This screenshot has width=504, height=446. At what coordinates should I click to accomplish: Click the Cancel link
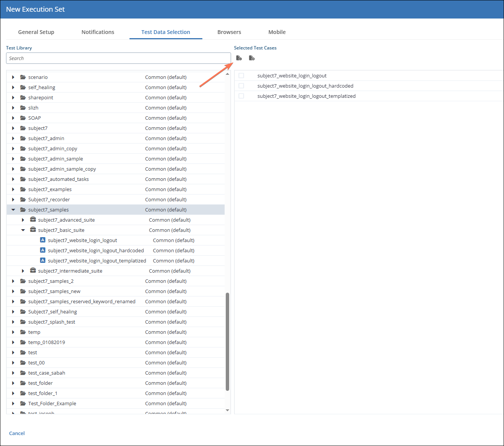[x=17, y=433]
